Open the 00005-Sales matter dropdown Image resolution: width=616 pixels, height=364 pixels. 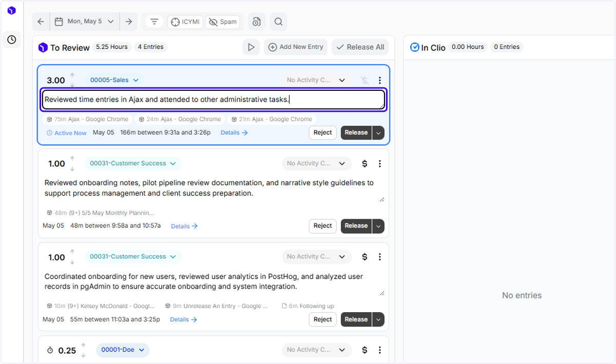[x=114, y=80]
